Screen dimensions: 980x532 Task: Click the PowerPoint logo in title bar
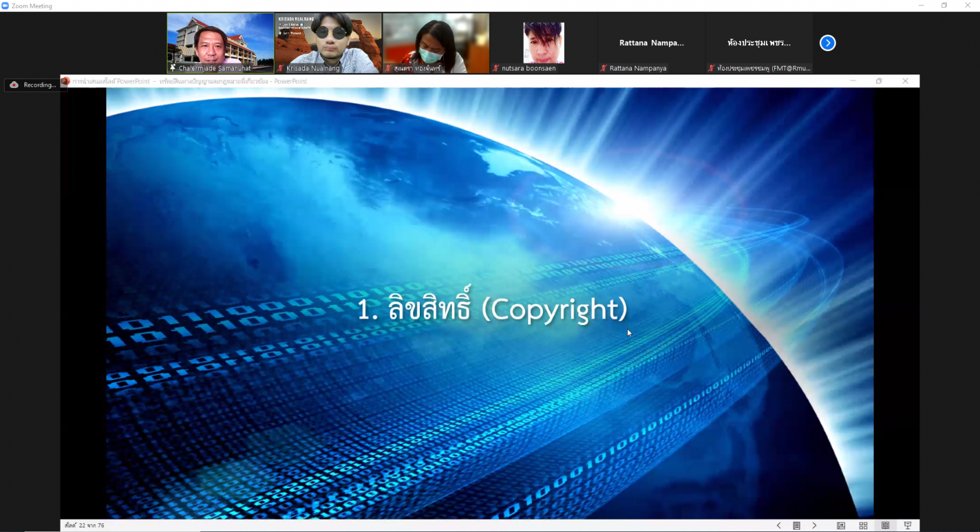point(65,81)
